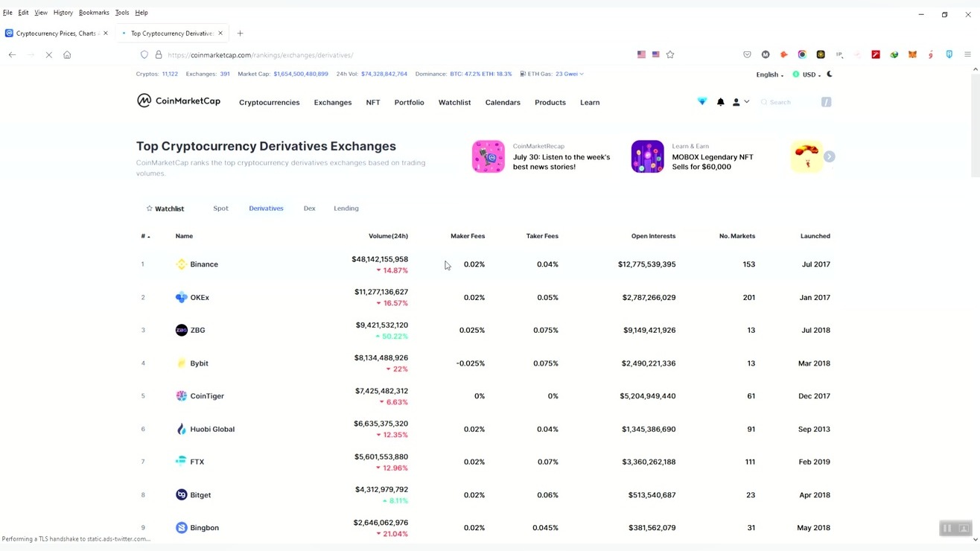980x551 pixels.
Task: Open the user account dropdown
Action: tap(740, 102)
